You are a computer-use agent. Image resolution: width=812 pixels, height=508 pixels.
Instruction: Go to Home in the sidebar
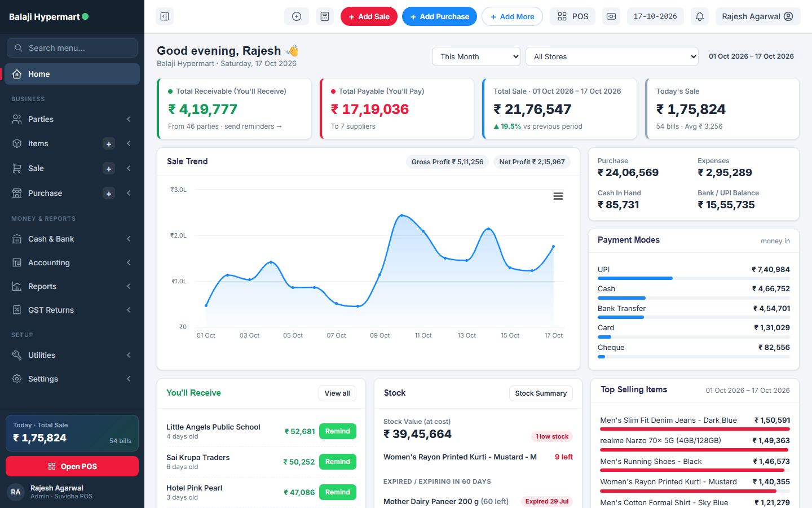pos(72,74)
